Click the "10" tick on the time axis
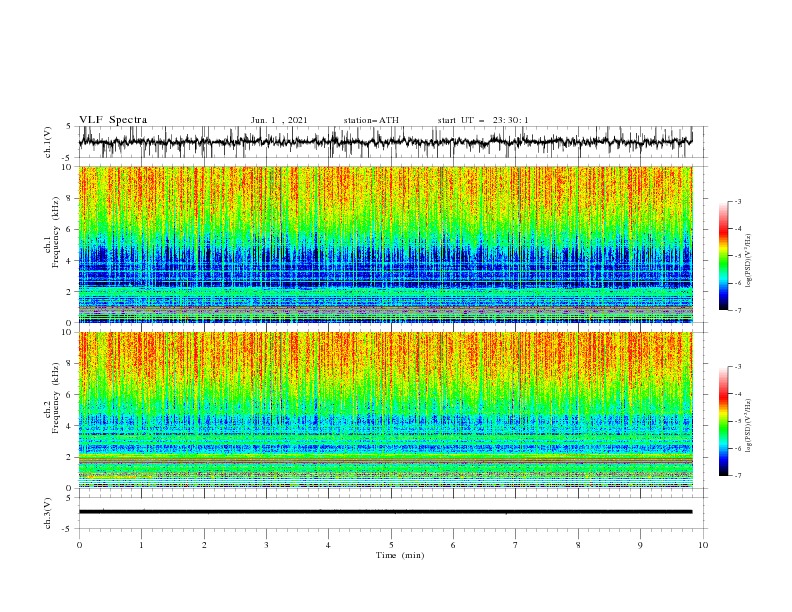The height and width of the screenshot is (612, 792). 703,545
